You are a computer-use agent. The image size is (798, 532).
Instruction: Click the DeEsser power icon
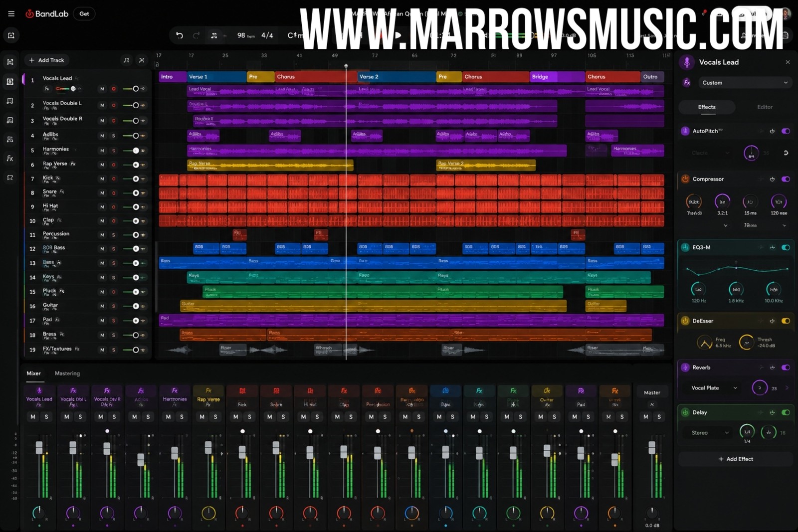[x=685, y=321]
